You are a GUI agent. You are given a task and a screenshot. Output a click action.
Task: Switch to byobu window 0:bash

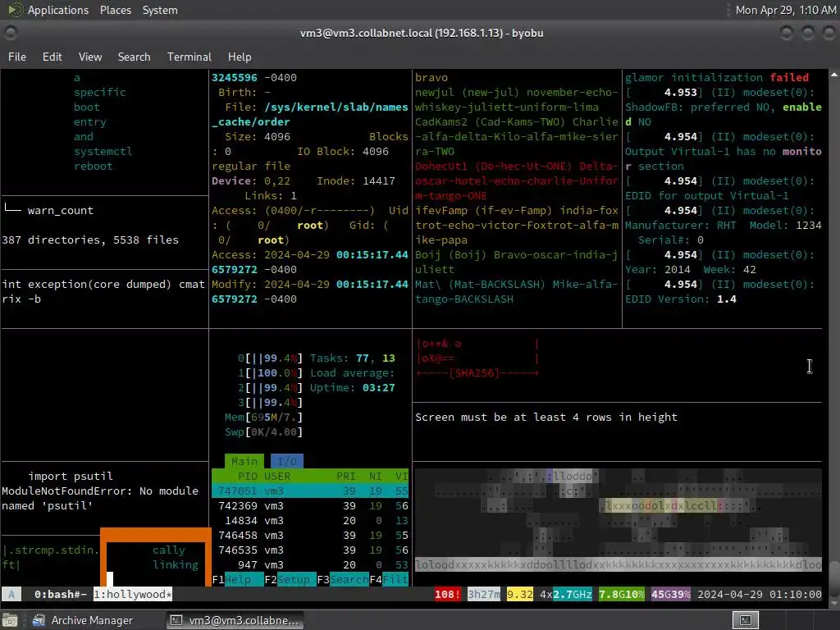coord(60,594)
